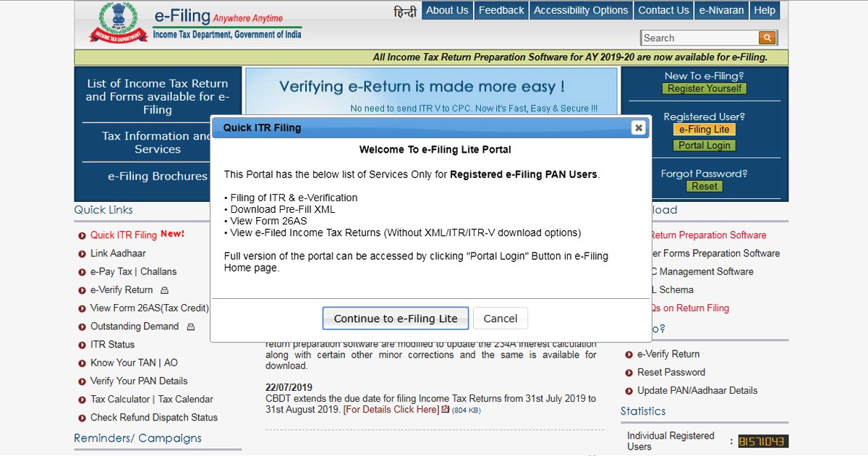
Task: Open the About Us menu item
Action: (x=446, y=10)
